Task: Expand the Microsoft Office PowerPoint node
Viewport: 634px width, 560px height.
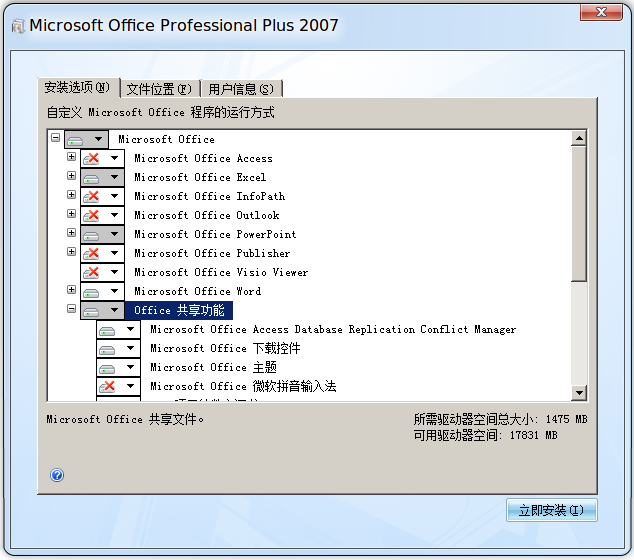Action: [x=72, y=233]
